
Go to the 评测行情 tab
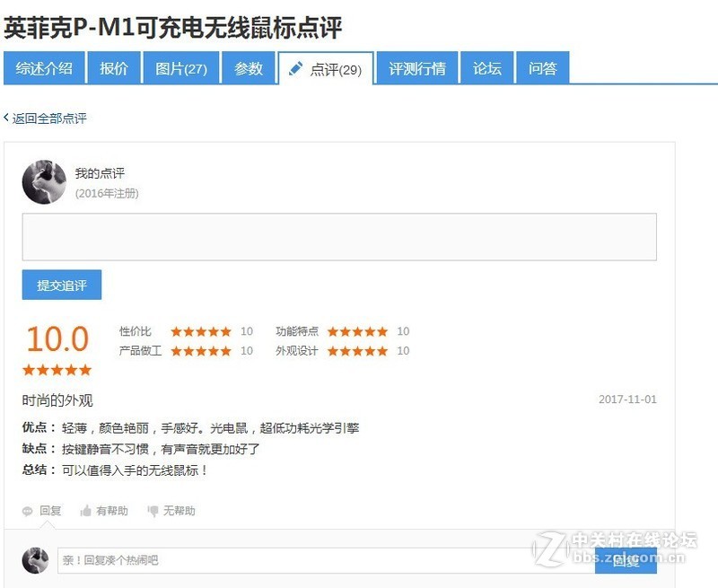tap(417, 68)
